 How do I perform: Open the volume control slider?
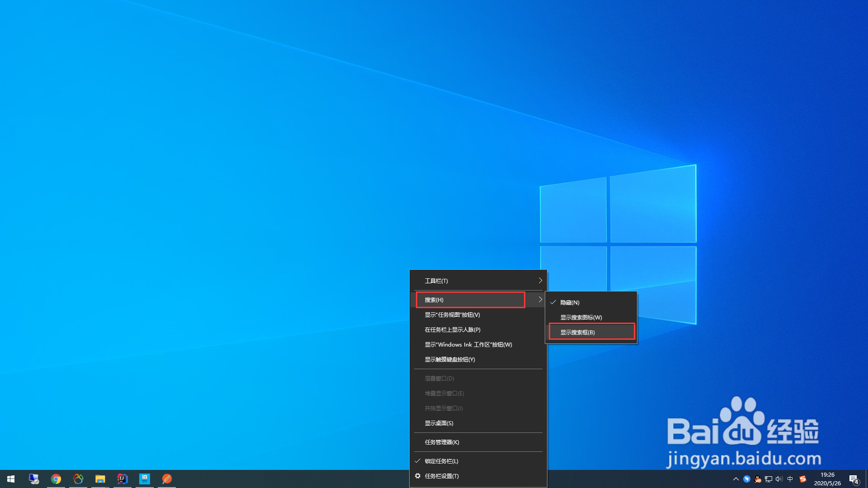778,479
